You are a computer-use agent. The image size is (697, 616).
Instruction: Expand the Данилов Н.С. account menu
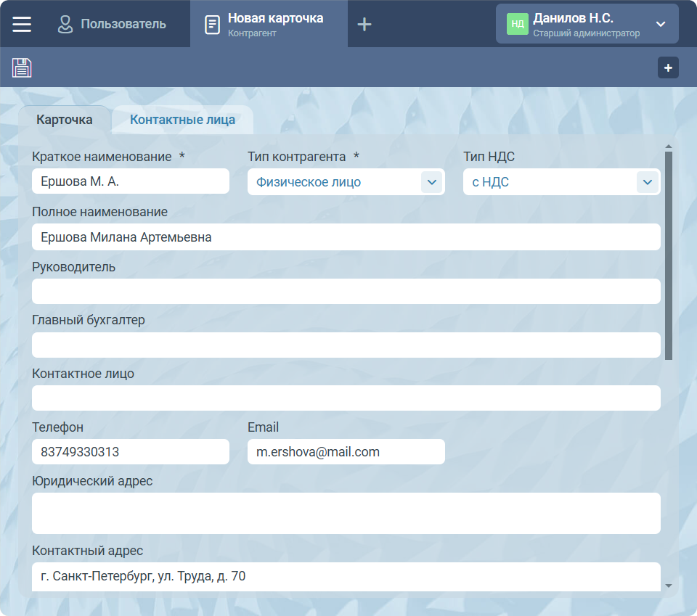660,24
